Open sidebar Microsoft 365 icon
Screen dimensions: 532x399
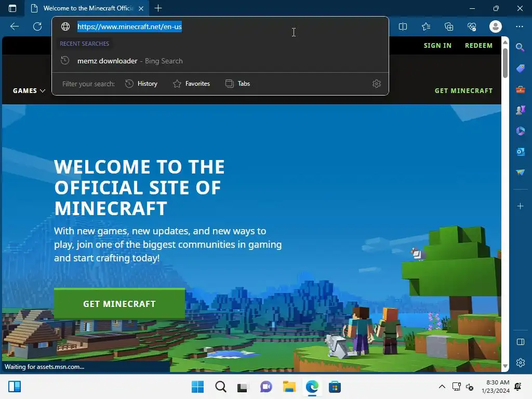[520, 131]
